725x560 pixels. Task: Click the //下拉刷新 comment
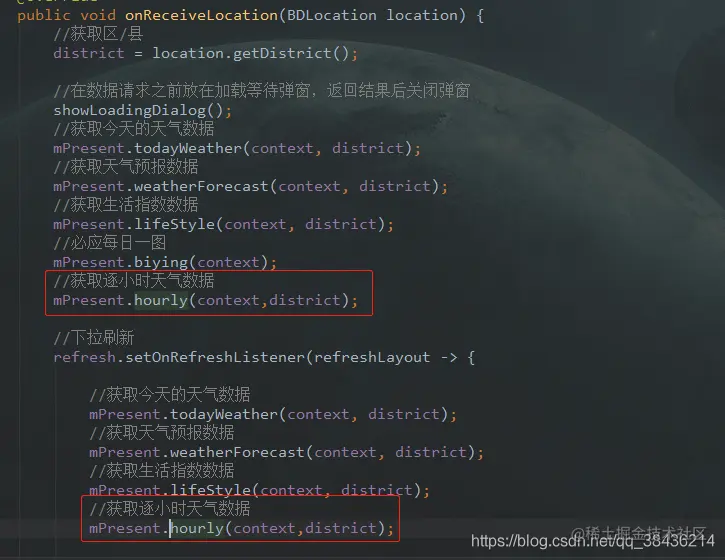[94, 338]
